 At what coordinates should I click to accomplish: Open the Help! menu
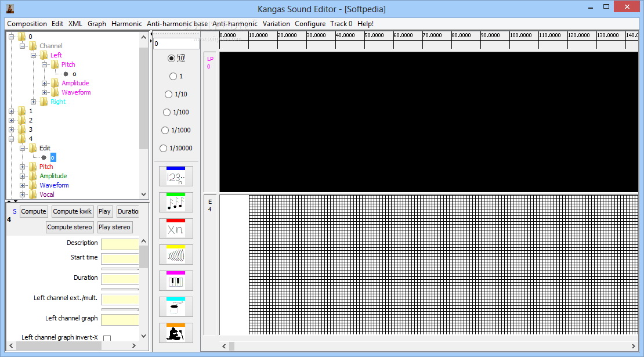[366, 24]
